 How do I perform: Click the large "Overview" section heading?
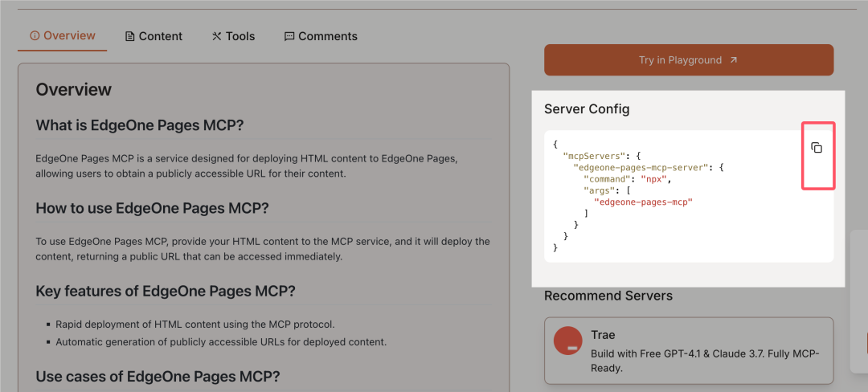coord(74,90)
